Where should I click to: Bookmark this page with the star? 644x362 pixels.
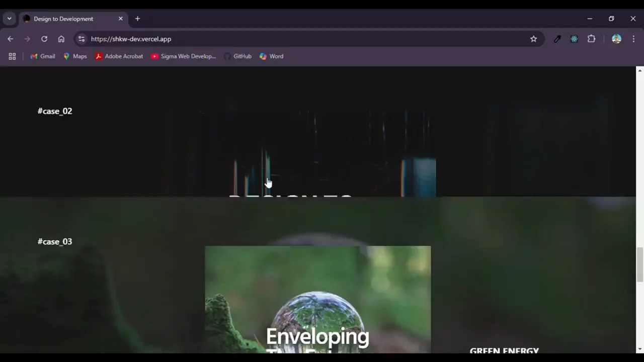533,39
